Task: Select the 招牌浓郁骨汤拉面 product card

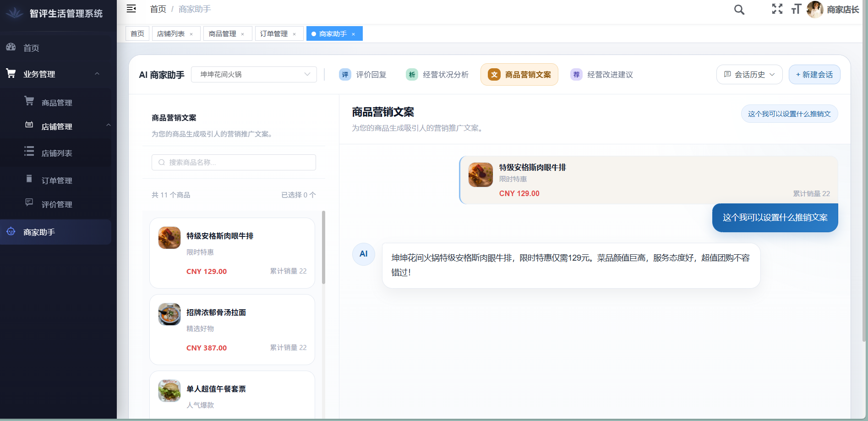Action: click(232, 329)
